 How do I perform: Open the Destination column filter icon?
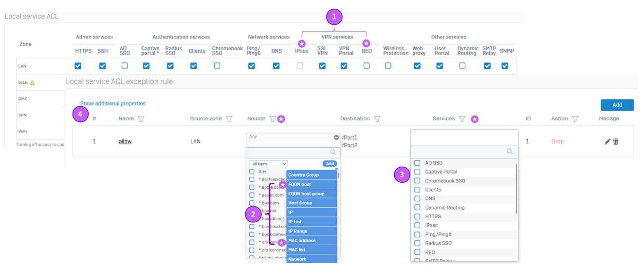click(377, 119)
